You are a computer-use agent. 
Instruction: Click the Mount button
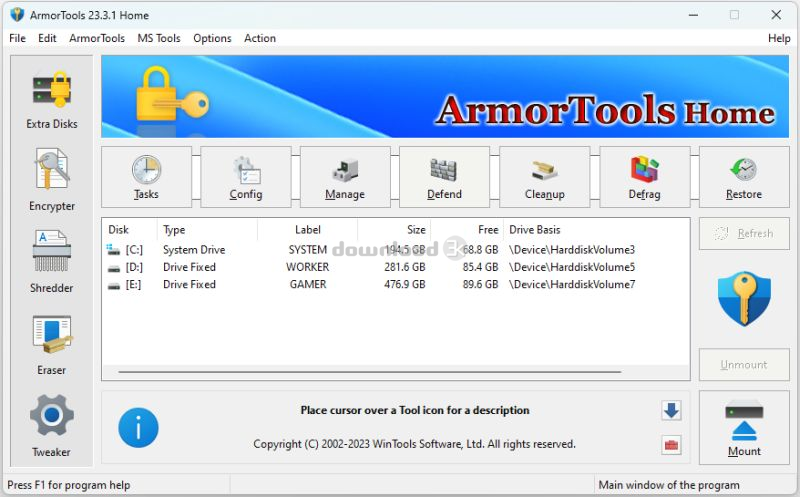click(744, 428)
